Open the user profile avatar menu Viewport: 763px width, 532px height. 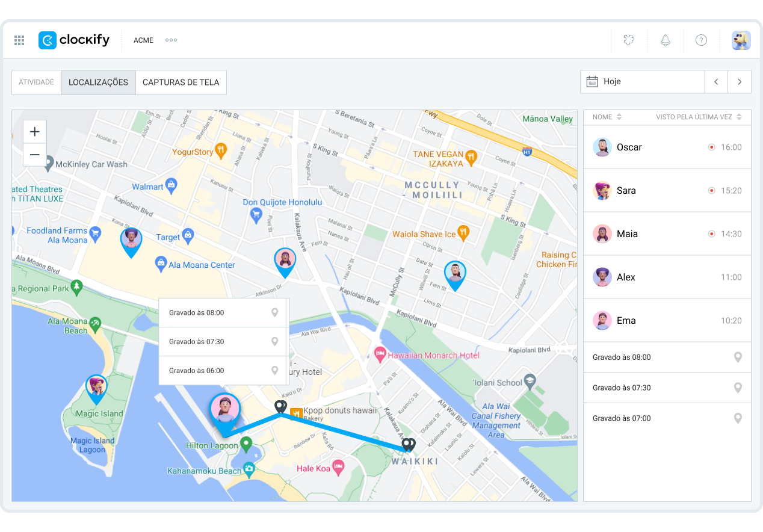pos(741,40)
